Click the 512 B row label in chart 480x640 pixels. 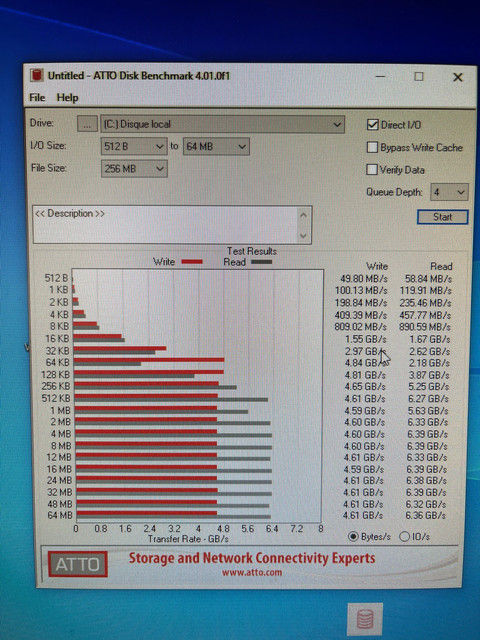click(56, 278)
